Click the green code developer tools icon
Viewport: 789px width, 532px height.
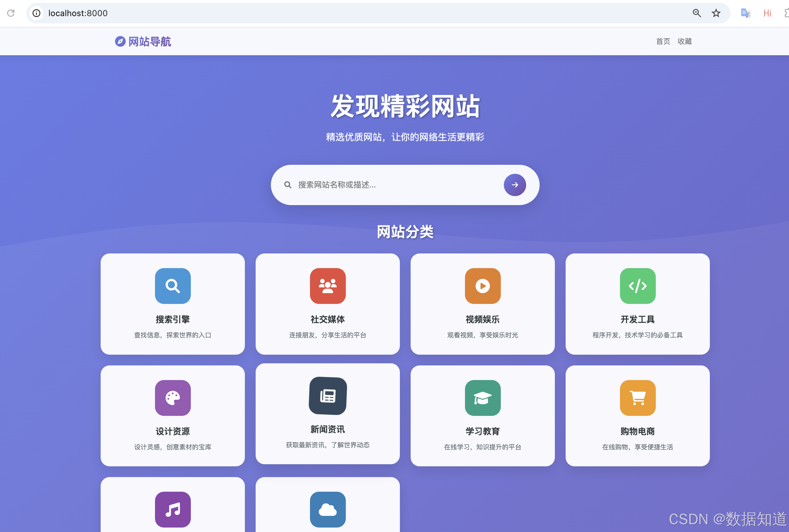pyautogui.click(x=637, y=286)
